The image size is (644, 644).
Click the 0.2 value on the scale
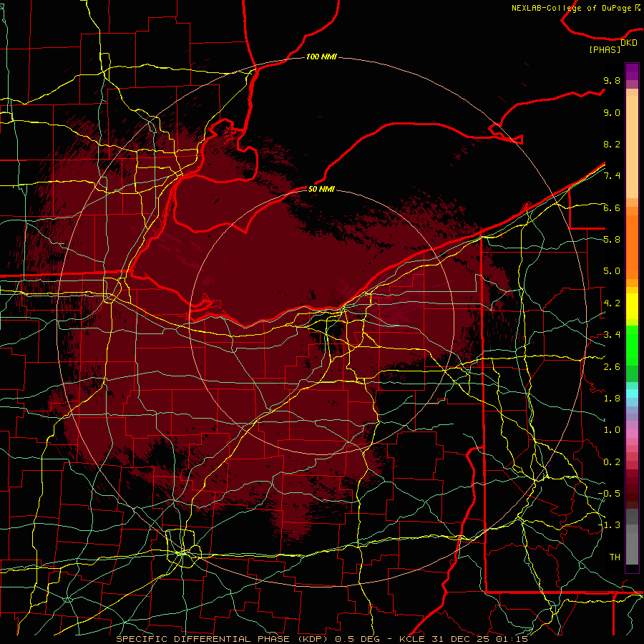[x=612, y=462]
